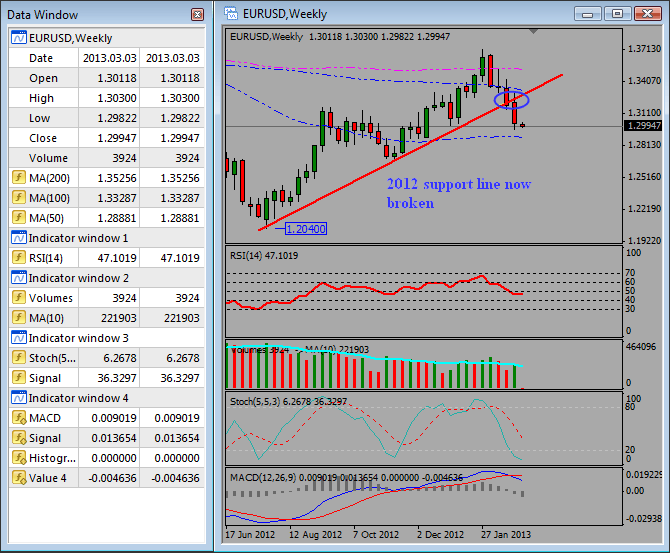The width and height of the screenshot is (670, 553).
Task: Close the EURUSD,Weekly chart window
Action: (647, 14)
